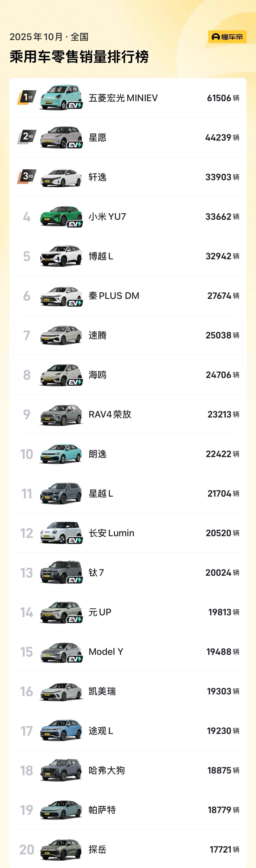Select the 博越L car image

[61, 256]
